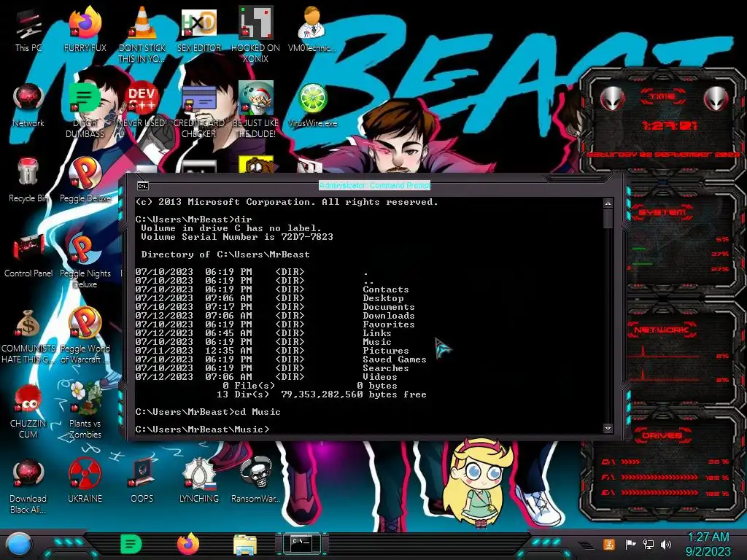Screen dimensions: 747x560
Task: Open Command Prompt system menu icon
Action: pos(142,186)
